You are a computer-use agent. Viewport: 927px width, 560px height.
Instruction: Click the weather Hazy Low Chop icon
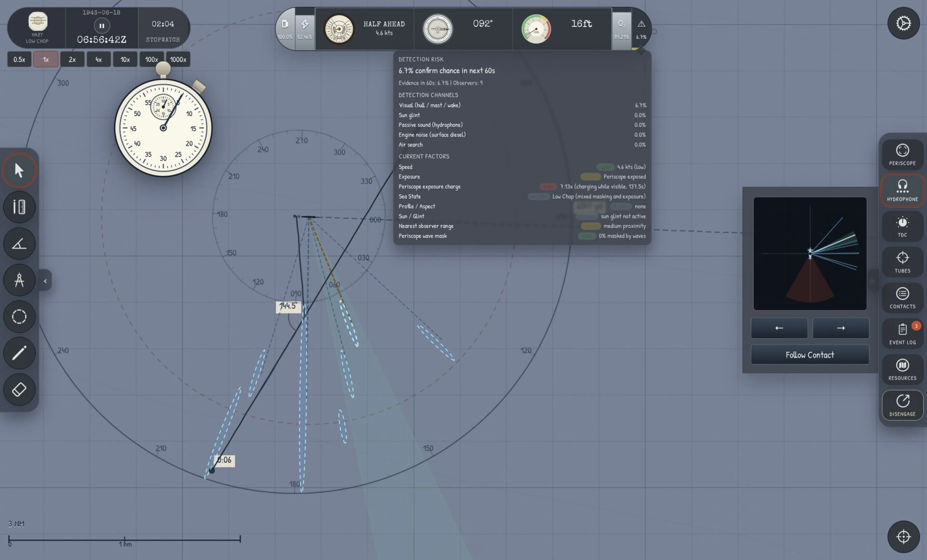click(38, 22)
